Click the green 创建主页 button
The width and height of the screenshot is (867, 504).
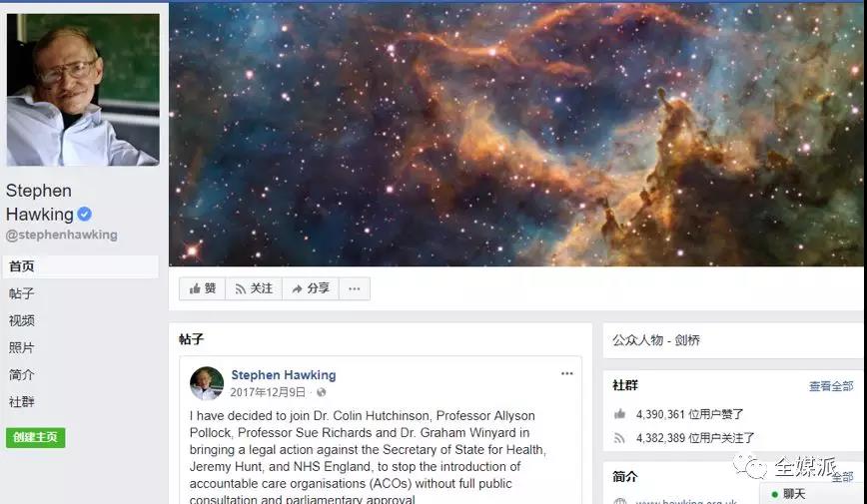pos(35,437)
